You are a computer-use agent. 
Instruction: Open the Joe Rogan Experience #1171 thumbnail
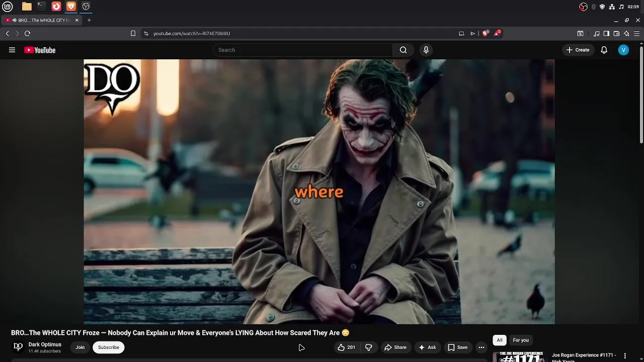[521, 356]
